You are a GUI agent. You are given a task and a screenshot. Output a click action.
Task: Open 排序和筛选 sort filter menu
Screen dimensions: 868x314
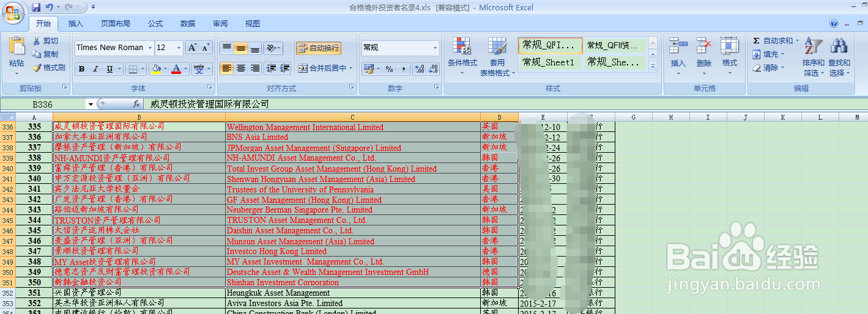tap(814, 57)
